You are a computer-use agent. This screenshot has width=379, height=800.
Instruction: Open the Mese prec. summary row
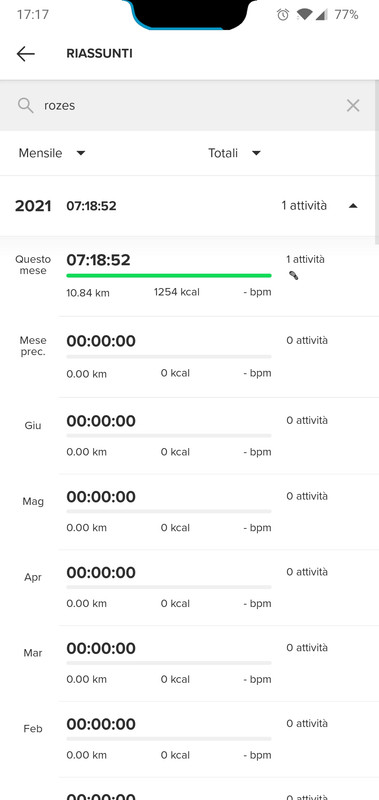click(189, 357)
